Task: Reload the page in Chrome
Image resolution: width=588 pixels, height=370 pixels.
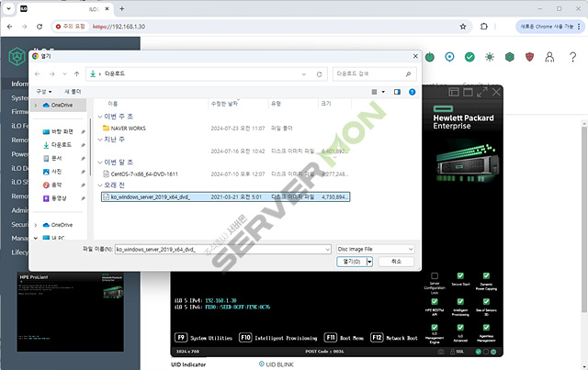Action: pos(40,27)
